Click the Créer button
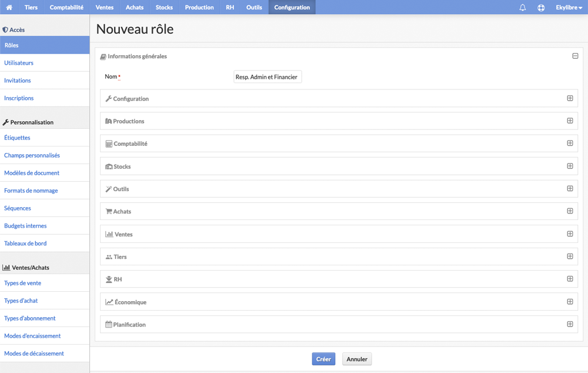588x373 pixels. tap(323, 359)
